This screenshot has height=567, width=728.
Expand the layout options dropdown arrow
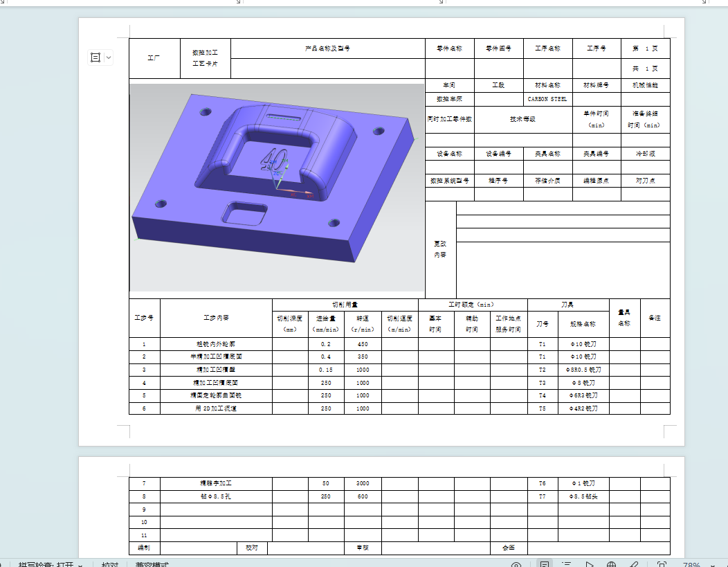click(x=109, y=57)
